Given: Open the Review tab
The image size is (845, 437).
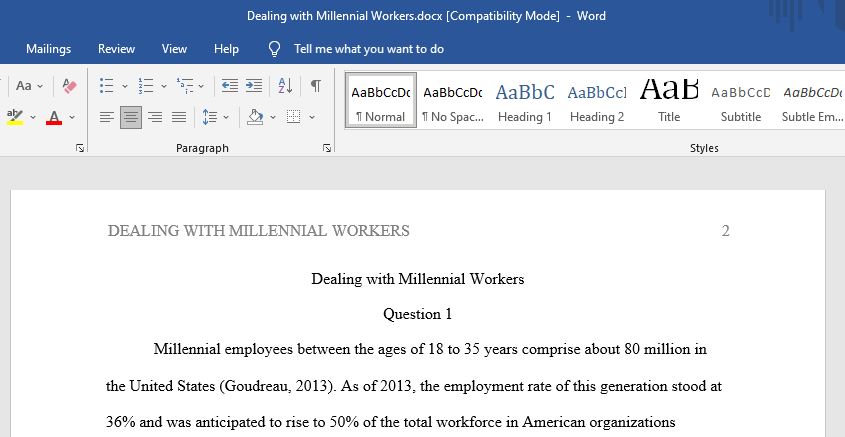Looking at the screenshot, I should [116, 49].
